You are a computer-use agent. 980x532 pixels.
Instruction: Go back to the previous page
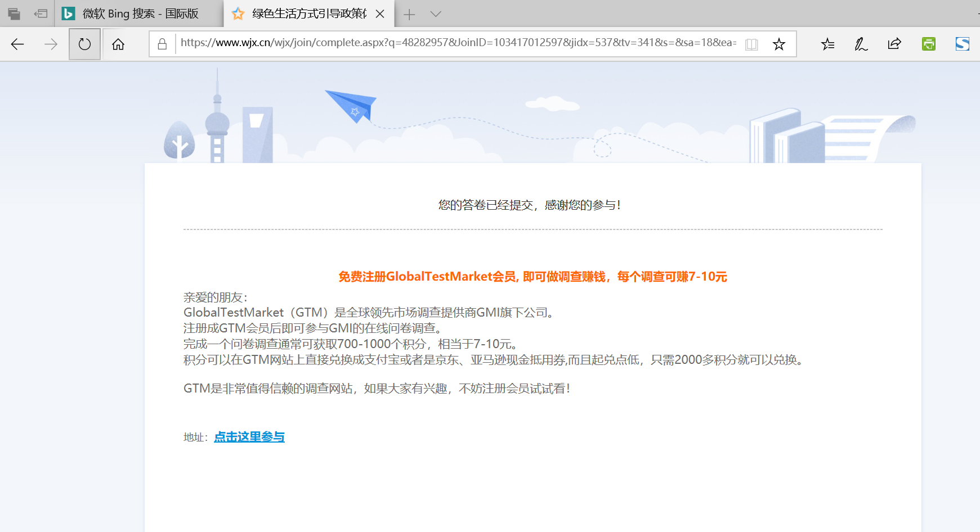coord(17,44)
